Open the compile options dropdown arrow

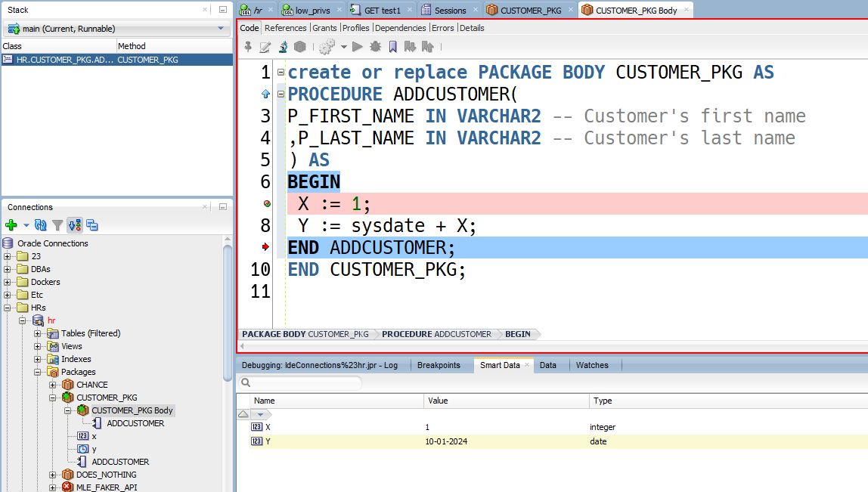[344, 47]
